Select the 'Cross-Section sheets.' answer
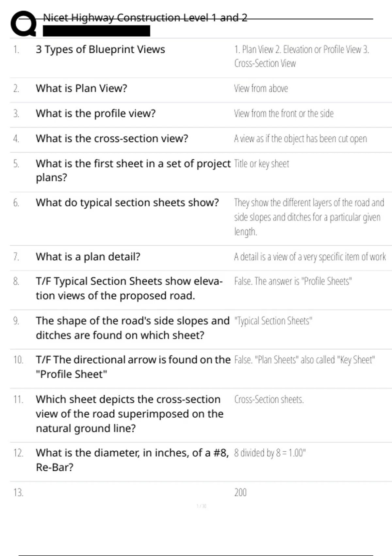The image size is (392, 556). 269,399
